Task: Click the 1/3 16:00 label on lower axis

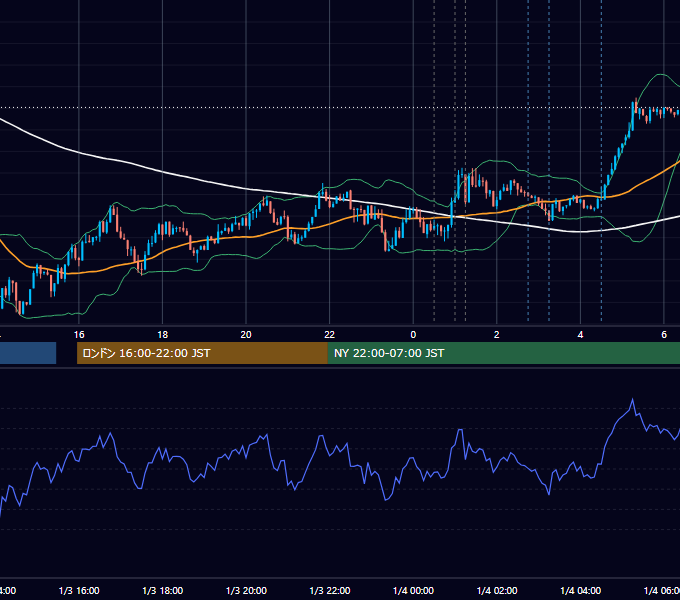Action: [x=79, y=591]
